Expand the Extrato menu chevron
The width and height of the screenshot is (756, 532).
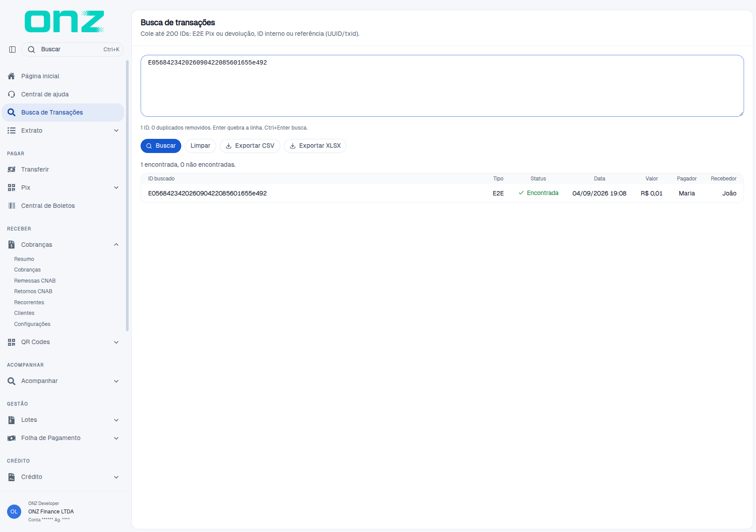click(116, 130)
